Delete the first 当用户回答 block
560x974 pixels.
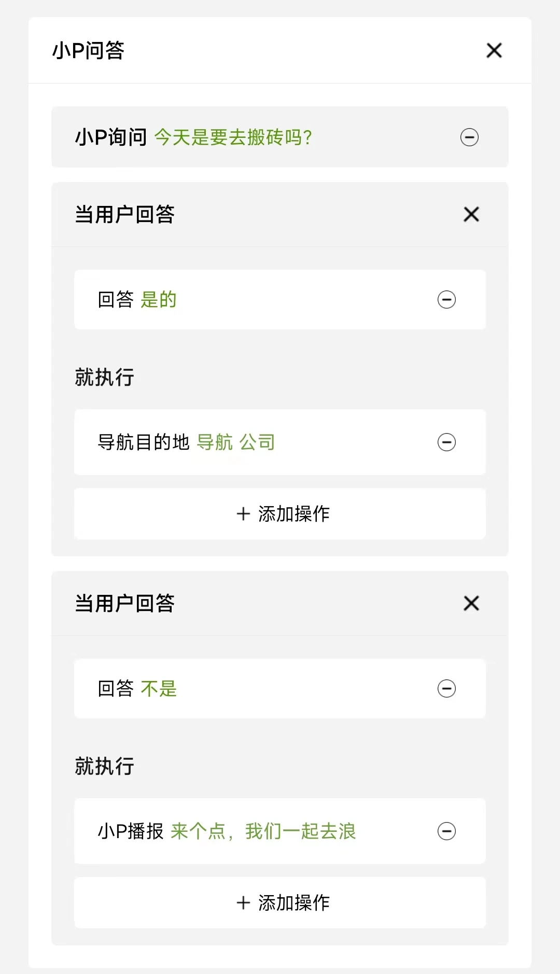pyautogui.click(x=471, y=214)
